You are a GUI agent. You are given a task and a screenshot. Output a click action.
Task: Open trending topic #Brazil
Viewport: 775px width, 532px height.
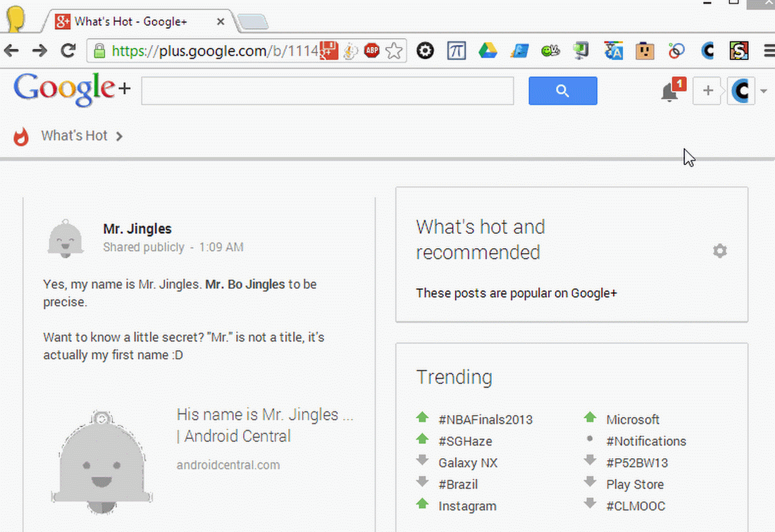pos(458,484)
